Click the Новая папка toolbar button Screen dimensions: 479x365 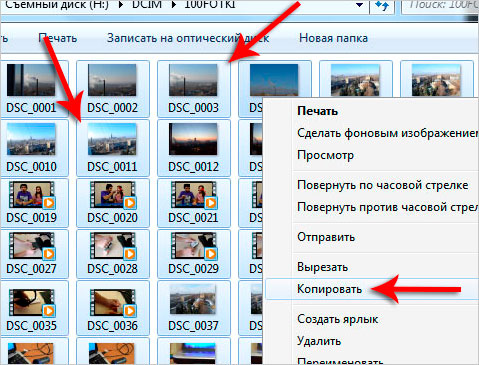[333, 38]
